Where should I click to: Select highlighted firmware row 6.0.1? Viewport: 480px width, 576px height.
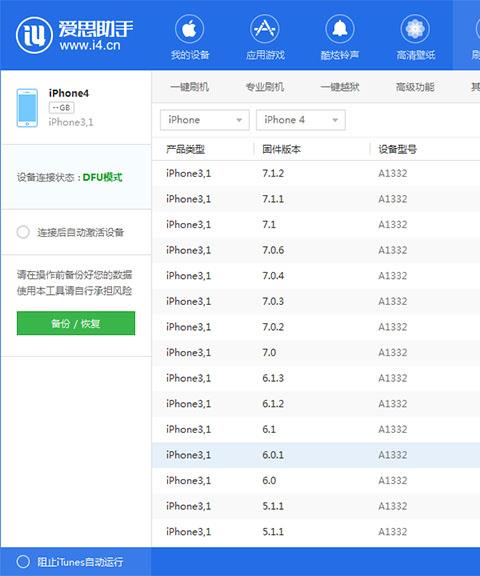[x=316, y=455]
